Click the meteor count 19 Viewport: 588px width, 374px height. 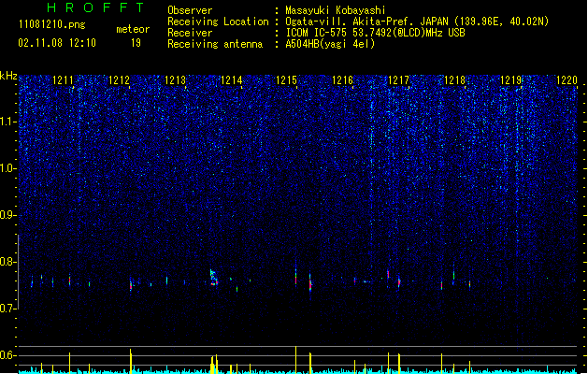point(136,43)
